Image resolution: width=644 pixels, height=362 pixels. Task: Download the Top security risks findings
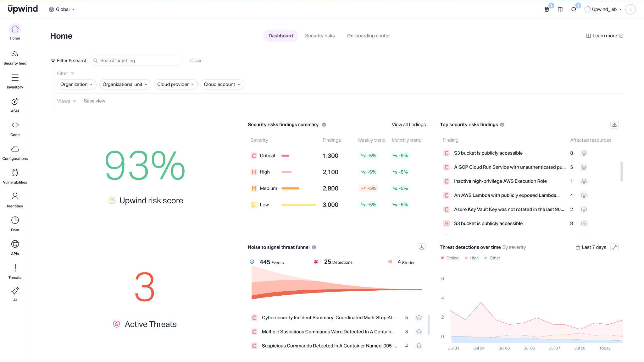click(614, 125)
